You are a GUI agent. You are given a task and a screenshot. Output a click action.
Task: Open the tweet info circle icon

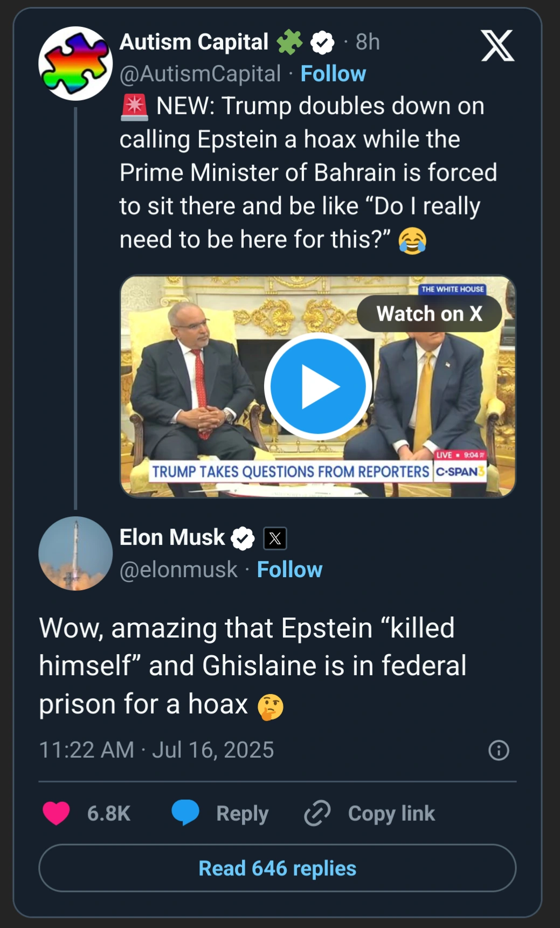(x=499, y=750)
